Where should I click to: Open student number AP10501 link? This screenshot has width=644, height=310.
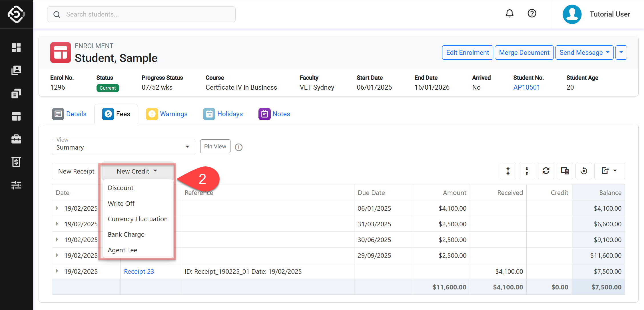click(527, 87)
